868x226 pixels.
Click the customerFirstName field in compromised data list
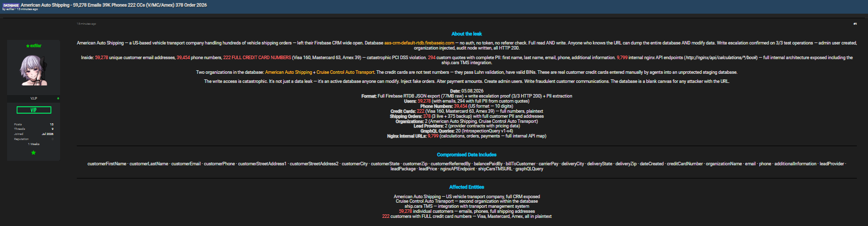(x=107, y=164)
